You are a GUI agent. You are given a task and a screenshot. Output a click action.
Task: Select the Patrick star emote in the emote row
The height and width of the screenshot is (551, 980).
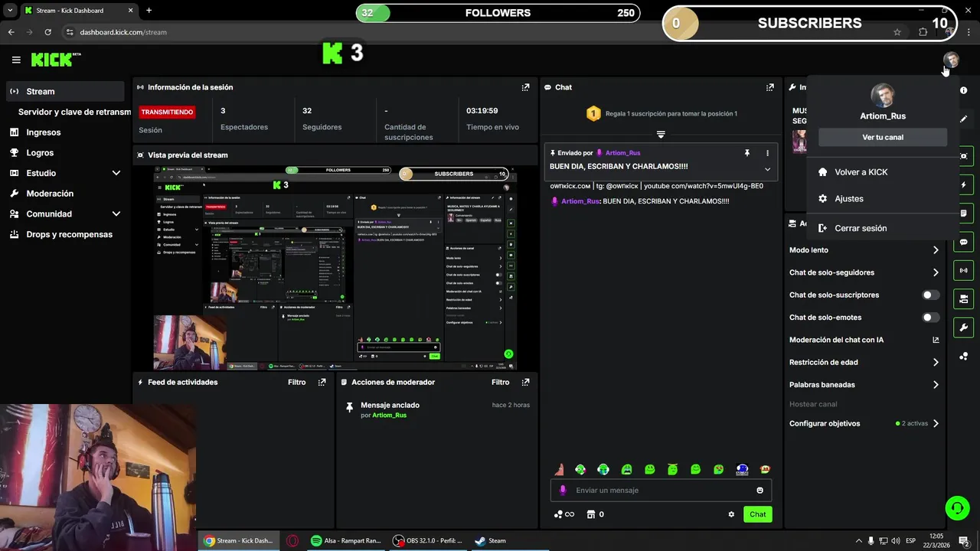pos(560,469)
